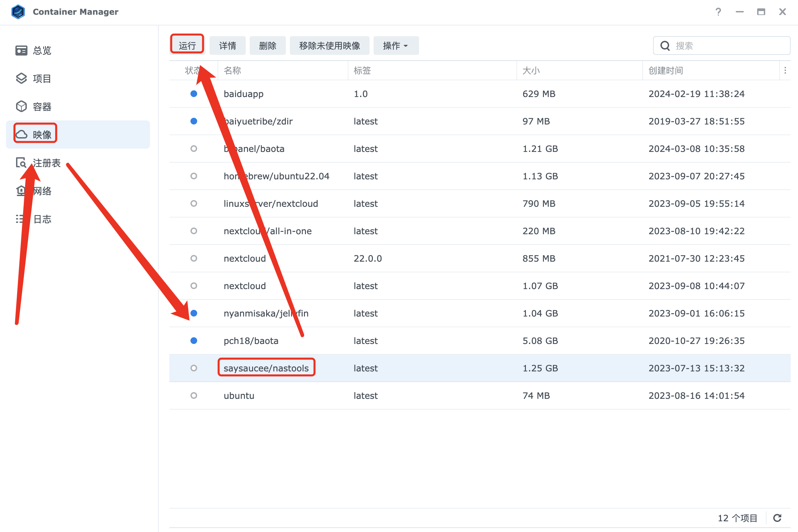The height and width of the screenshot is (532, 798).
Task: Click the 629 MB size cell
Action: [x=539, y=94]
